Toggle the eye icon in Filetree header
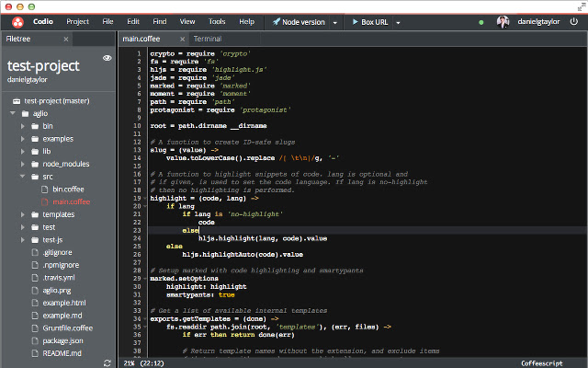 click(107, 58)
